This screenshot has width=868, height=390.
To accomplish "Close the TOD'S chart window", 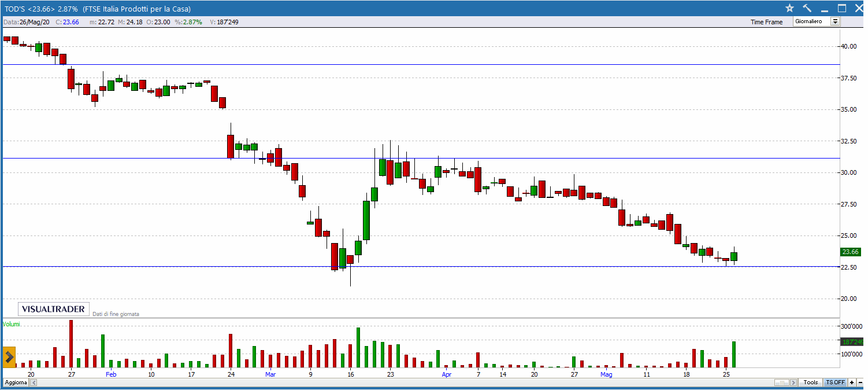I will (x=858, y=9).
